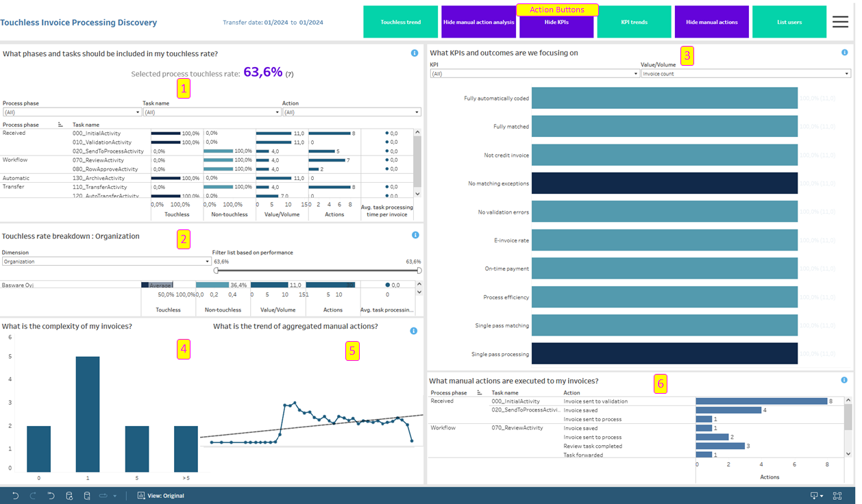Open the Organization dimension dropdown
The height and width of the screenshot is (504, 862).
click(x=106, y=261)
